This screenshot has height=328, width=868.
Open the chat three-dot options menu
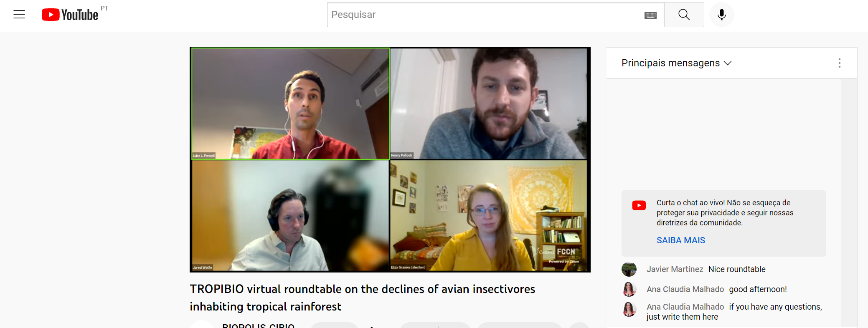point(839,63)
